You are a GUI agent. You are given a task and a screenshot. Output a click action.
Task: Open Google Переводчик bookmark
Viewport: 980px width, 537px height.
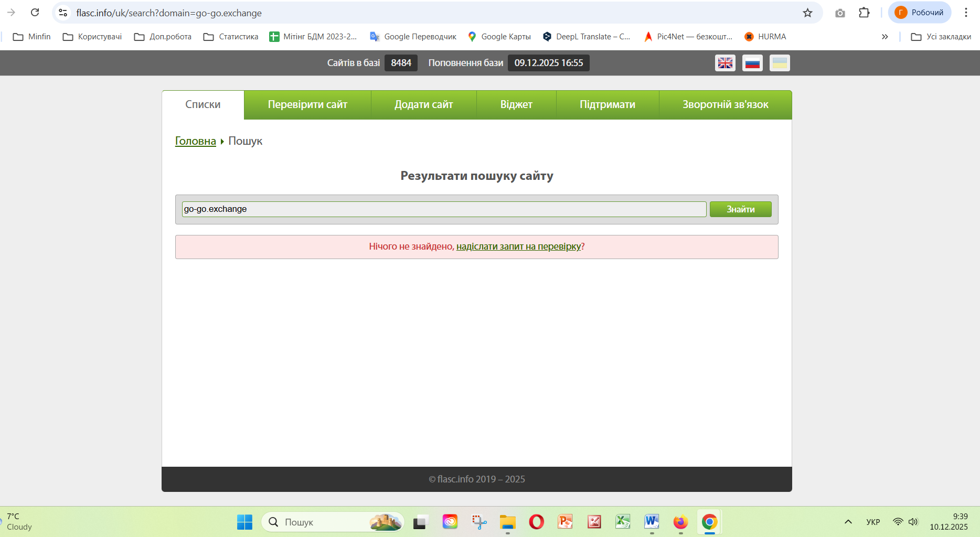(413, 37)
